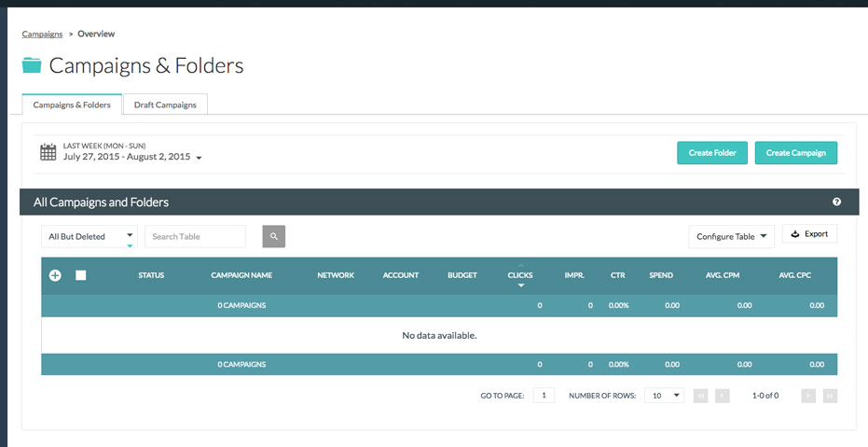Open the All But Deleted filter dropdown
This screenshot has width=868, height=447.
click(x=90, y=237)
